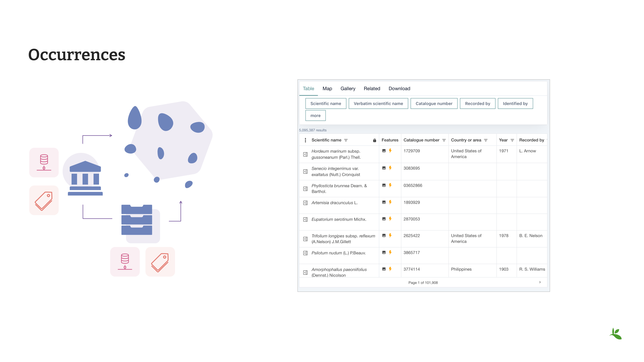Click the Recorded by filter button
Screen dimensions: 644x362
[x=477, y=103]
